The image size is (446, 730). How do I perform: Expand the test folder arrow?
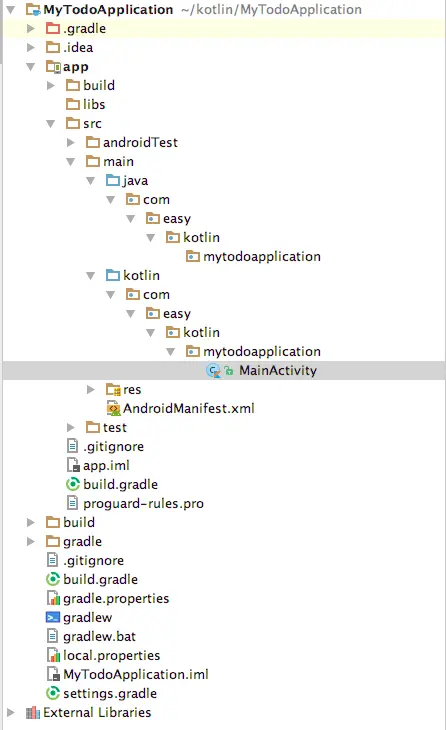(x=71, y=427)
